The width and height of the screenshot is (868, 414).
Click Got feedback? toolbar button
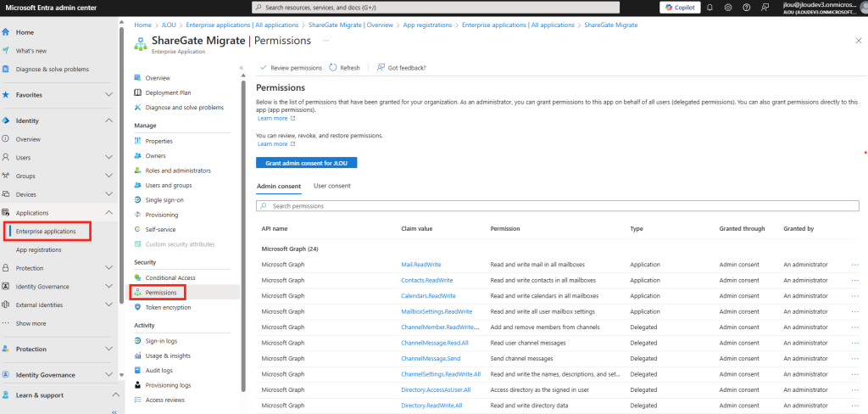(401, 68)
